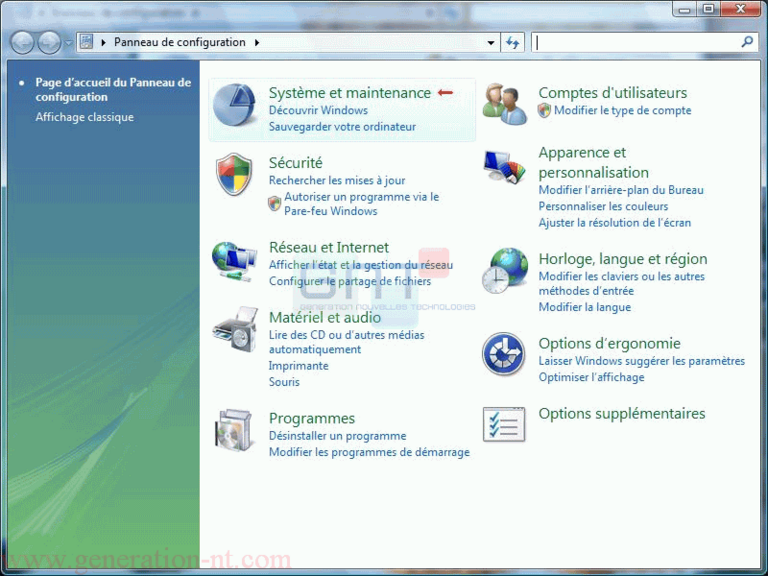The height and width of the screenshot is (576, 768).
Task: Click Optimiser l'affichage link
Action: pyautogui.click(x=592, y=377)
